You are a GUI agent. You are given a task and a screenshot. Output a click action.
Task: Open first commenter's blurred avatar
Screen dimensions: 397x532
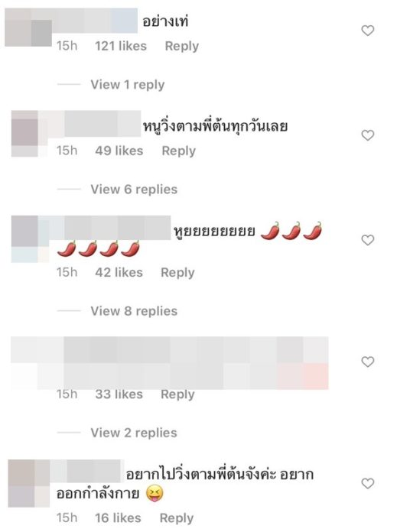click(x=28, y=28)
